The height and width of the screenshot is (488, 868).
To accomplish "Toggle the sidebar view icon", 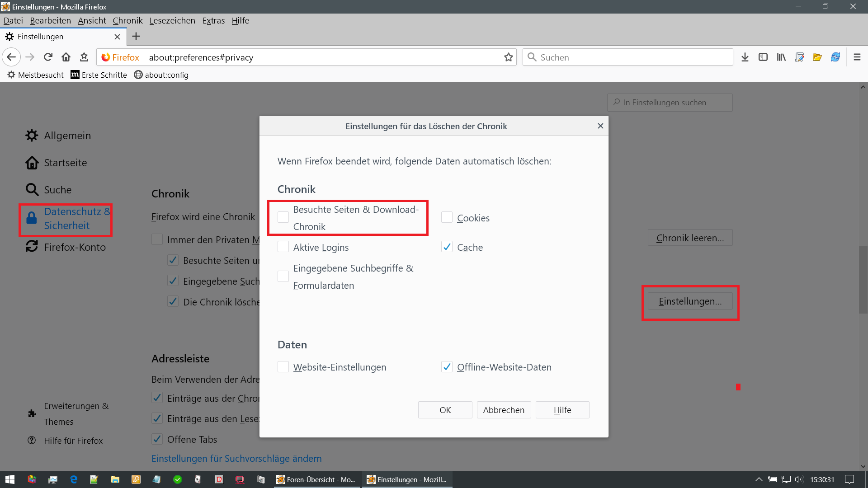I will [763, 57].
